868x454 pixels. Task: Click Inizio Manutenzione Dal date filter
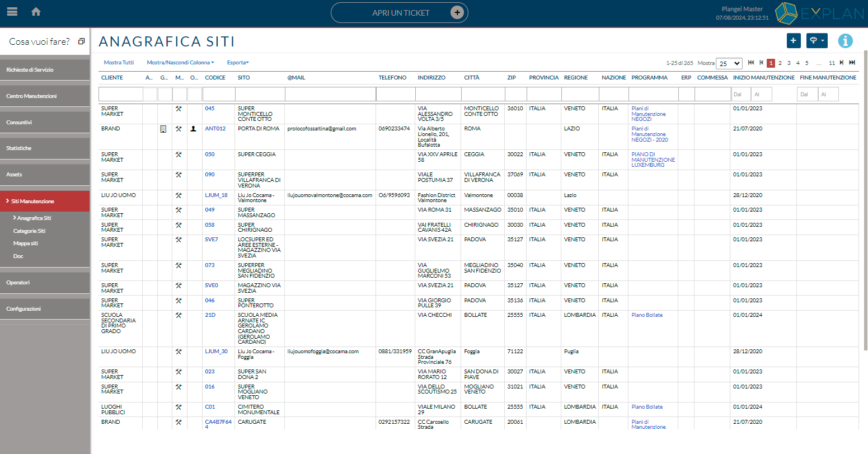(x=740, y=95)
